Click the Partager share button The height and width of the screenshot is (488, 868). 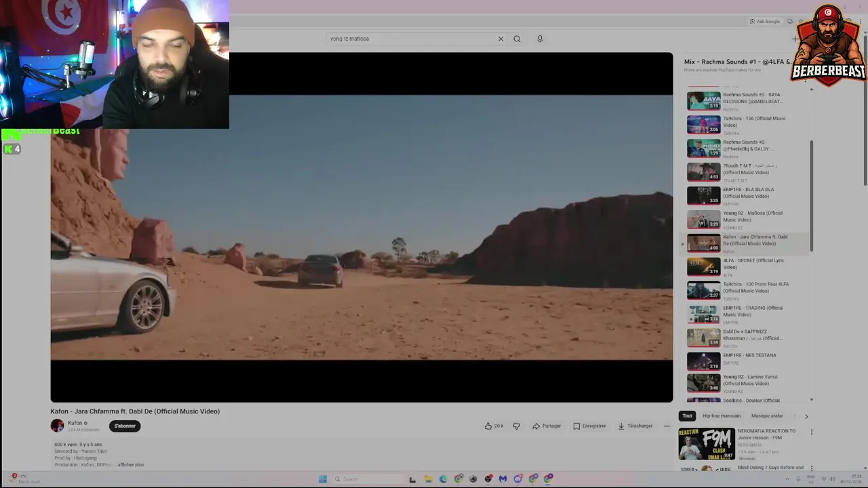(x=547, y=426)
